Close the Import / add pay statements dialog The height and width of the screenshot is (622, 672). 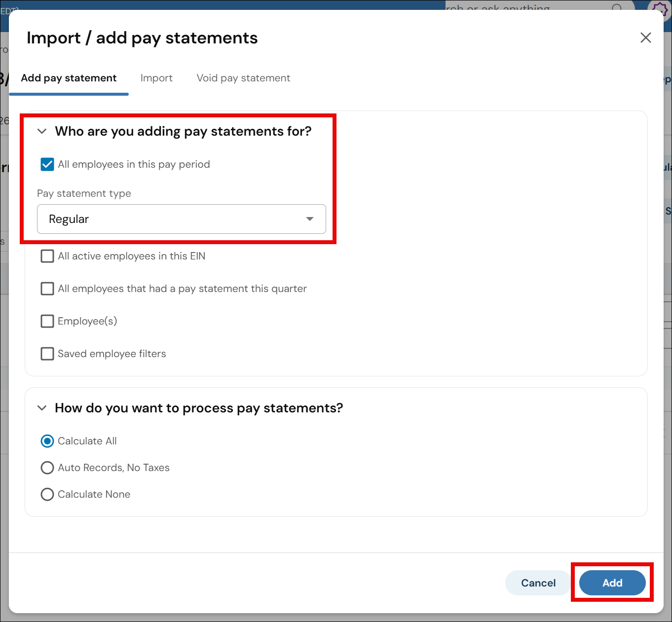(x=645, y=37)
